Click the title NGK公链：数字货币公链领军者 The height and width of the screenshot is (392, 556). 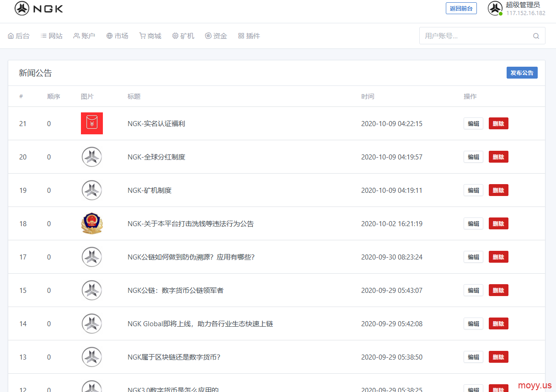coord(176,290)
